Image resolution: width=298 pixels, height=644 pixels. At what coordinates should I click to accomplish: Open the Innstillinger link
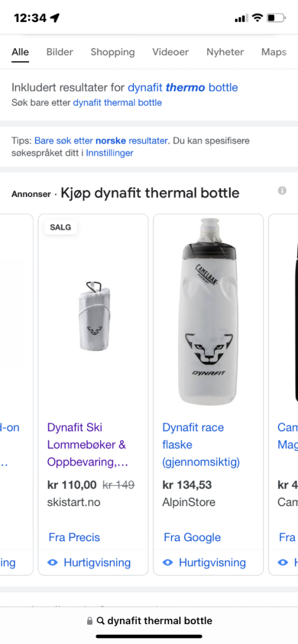110,153
